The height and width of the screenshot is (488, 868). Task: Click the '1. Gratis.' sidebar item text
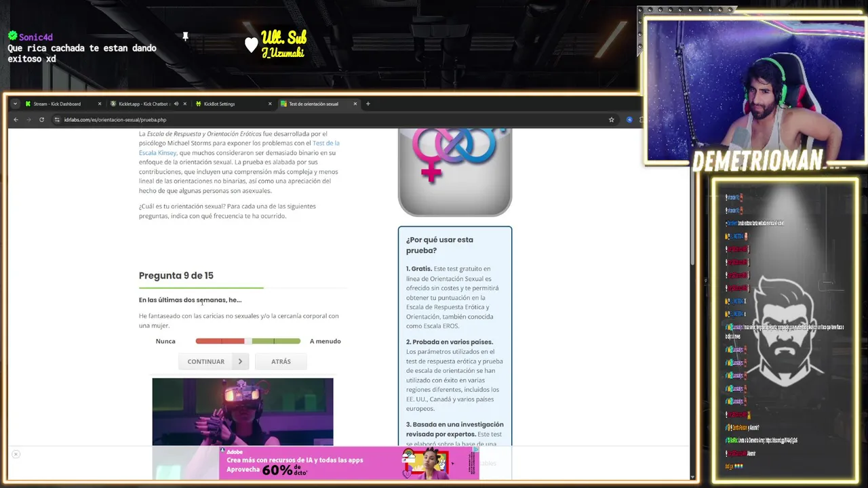click(x=419, y=268)
